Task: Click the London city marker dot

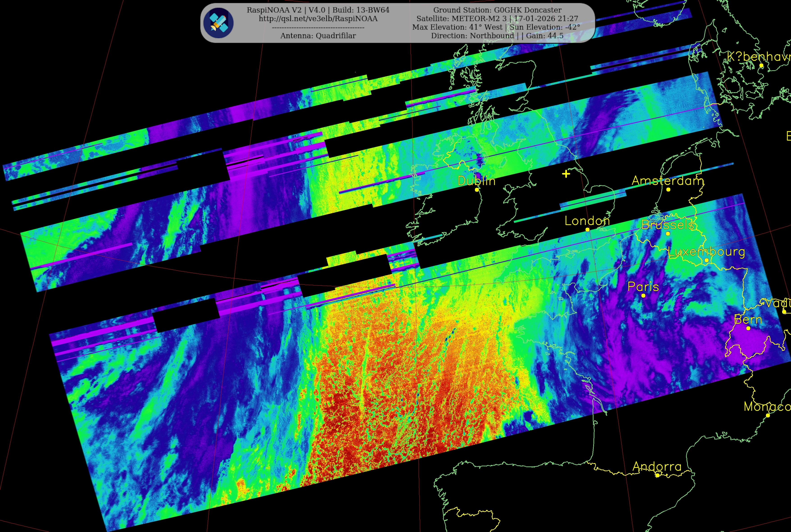Action: 587,230
